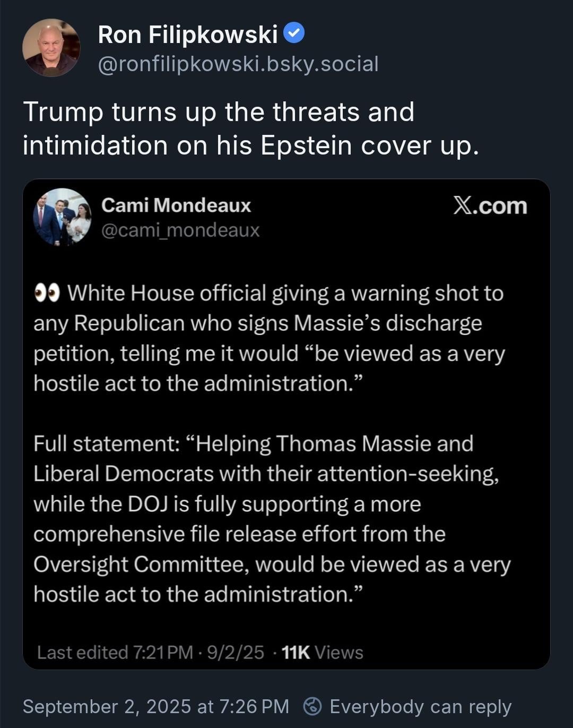Screen dimensions: 573x728
Task: Open the first paragraph of the quoted tweet
Action: pyautogui.click(x=270, y=338)
